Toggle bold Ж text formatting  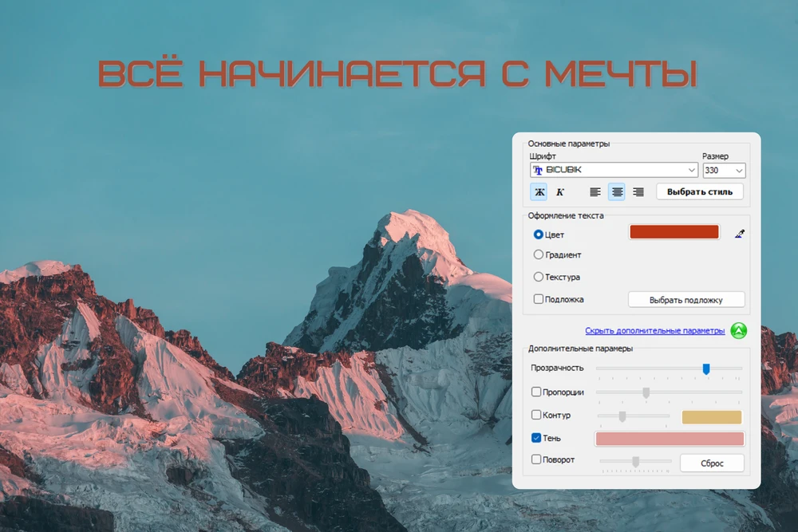tap(539, 192)
